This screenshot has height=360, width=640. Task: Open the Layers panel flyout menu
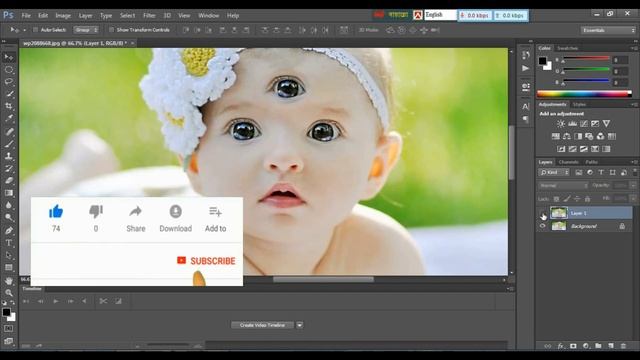click(x=634, y=162)
